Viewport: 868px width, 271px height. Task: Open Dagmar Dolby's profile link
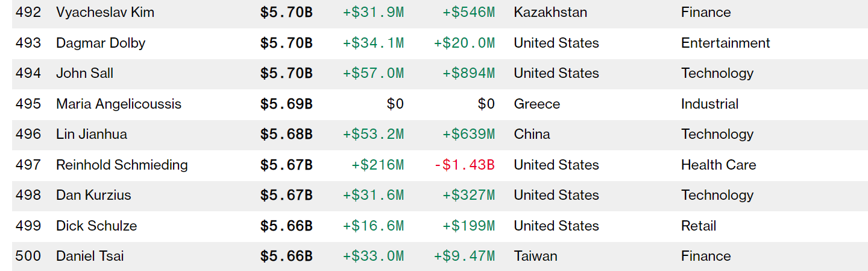pyautogui.click(x=101, y=43)
